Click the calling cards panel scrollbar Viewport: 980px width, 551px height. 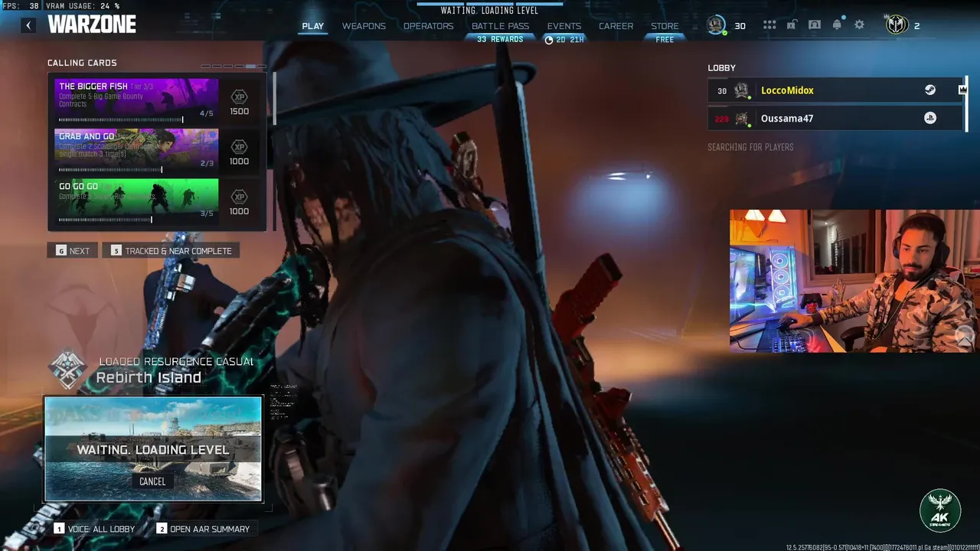click(x=273, y=98)
